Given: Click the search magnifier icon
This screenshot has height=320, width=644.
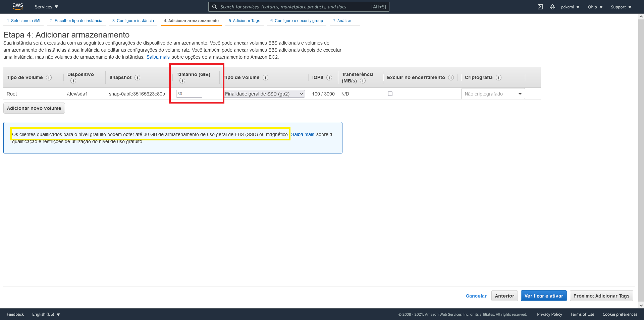Looking at the screenshot, I should 214,7.
